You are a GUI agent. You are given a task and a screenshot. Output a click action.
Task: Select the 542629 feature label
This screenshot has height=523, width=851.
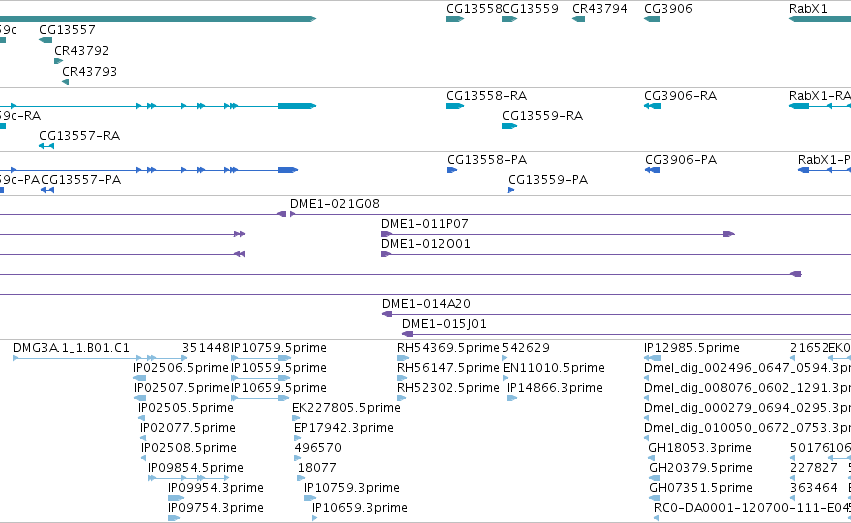coord(526,348)
